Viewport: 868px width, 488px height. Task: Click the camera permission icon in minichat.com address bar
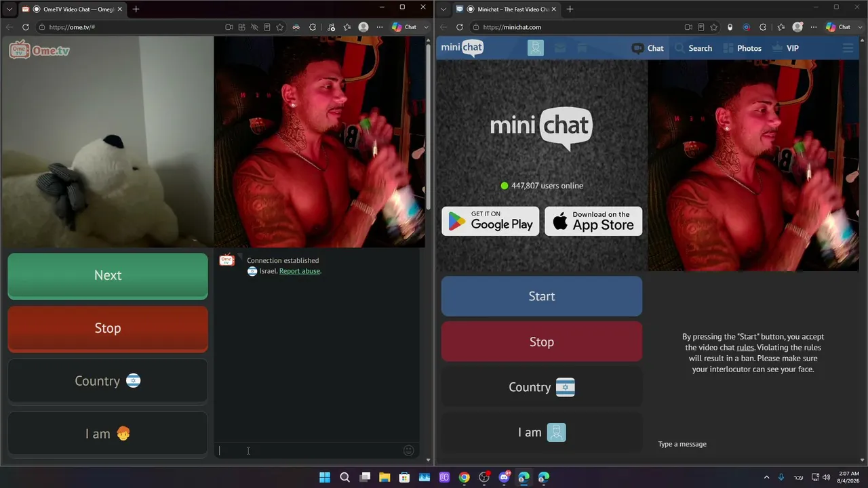tap(688, 27)
